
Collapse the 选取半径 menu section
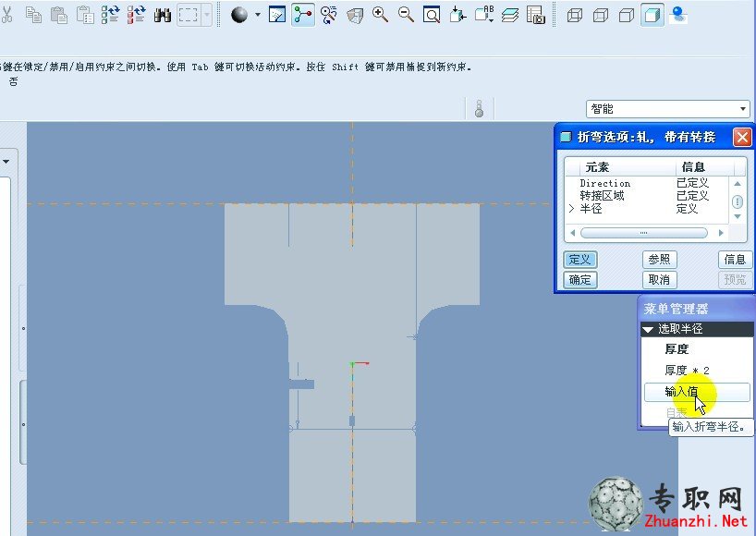[x=649, y=329]
